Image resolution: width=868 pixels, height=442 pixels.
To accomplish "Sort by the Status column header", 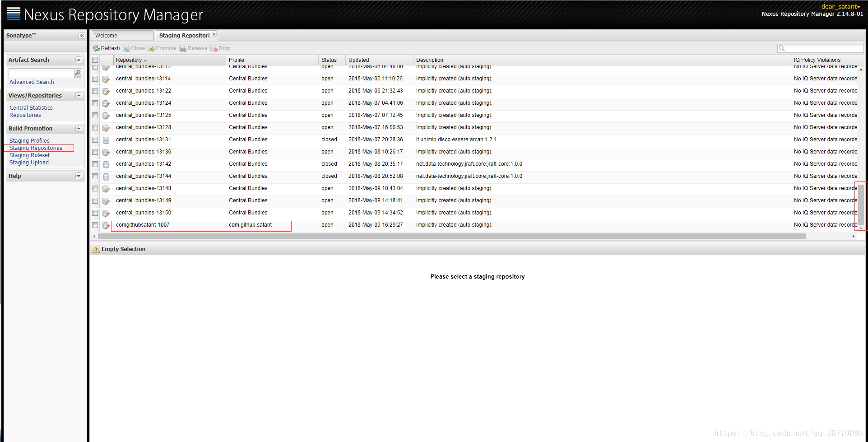I will coord(332,60).
